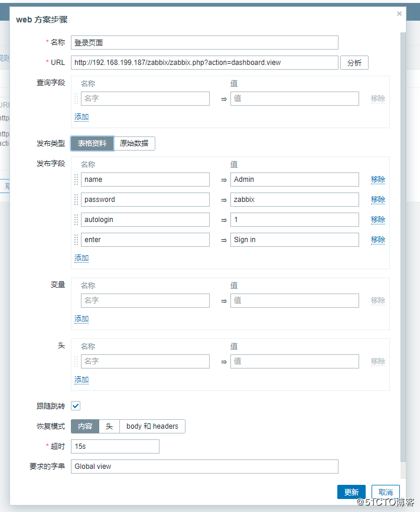
Task: Click drag handle beside the name field
Action: pos(76,180)
